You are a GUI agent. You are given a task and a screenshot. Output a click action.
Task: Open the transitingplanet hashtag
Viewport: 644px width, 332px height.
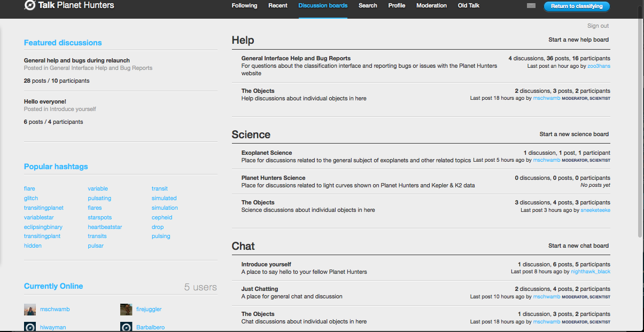coord(43,208)
